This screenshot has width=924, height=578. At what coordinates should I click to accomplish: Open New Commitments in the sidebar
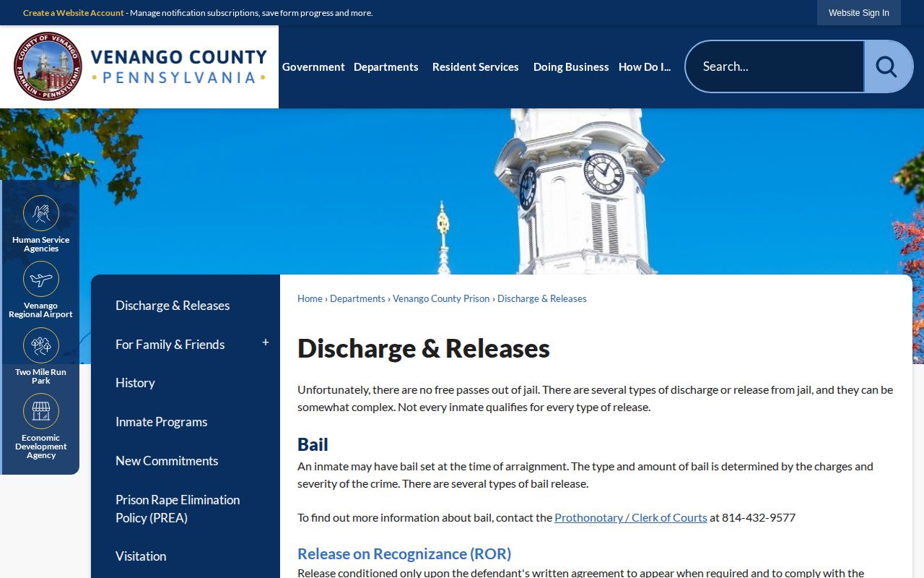pos(167,461)
